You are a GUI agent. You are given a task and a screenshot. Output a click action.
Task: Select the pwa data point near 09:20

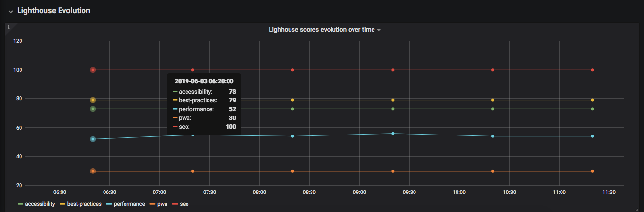[393, 171]
